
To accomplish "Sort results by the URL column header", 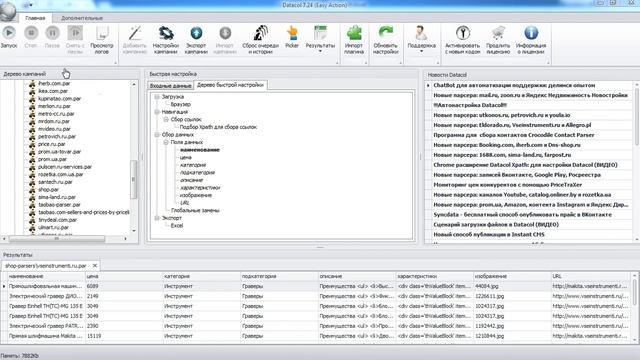I will coord(591,276).
